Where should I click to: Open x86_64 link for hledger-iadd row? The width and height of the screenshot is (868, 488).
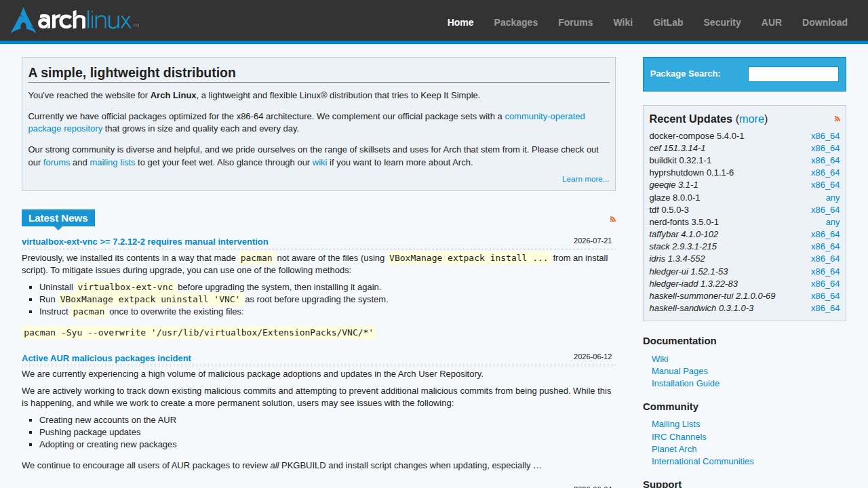(825, 284)
